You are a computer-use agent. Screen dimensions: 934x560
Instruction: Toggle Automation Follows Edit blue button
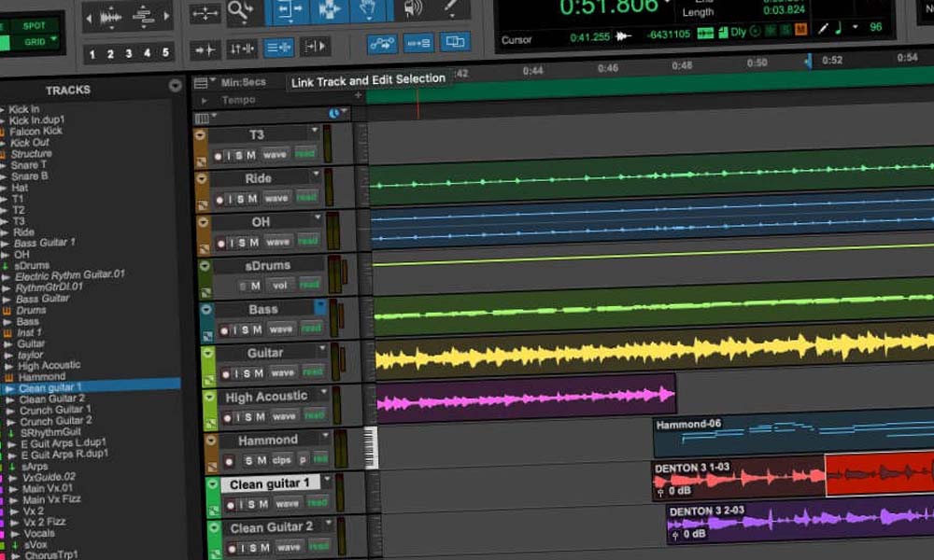pos(382,44)
